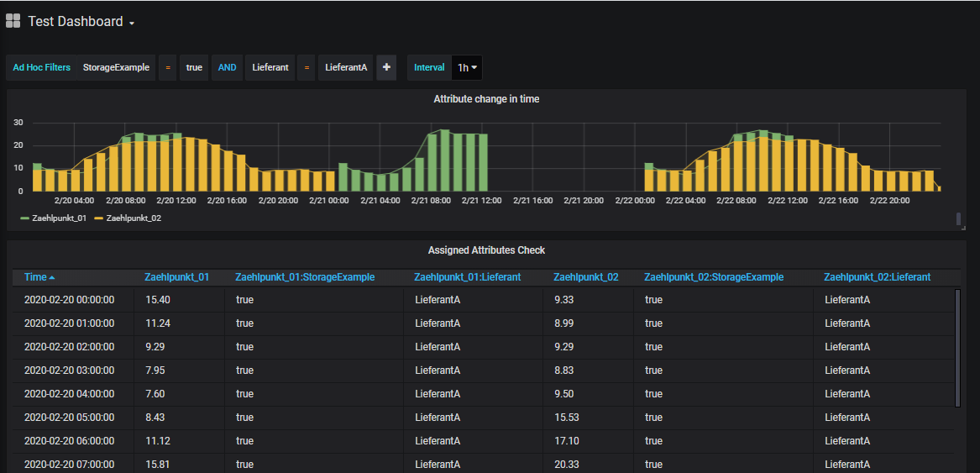The width and height of the screenshot is (980, 473).
Task: Click the AND filter condition
Action: (228, 67)
